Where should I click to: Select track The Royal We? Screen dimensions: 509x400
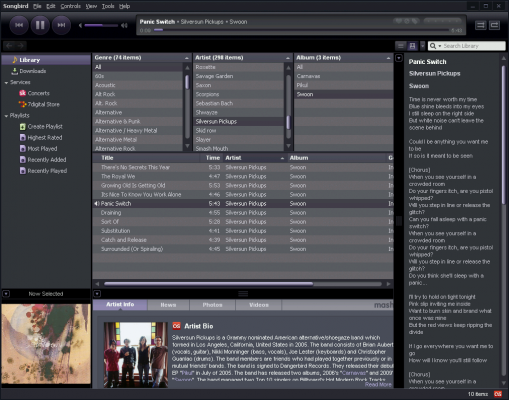click(243, 176)
